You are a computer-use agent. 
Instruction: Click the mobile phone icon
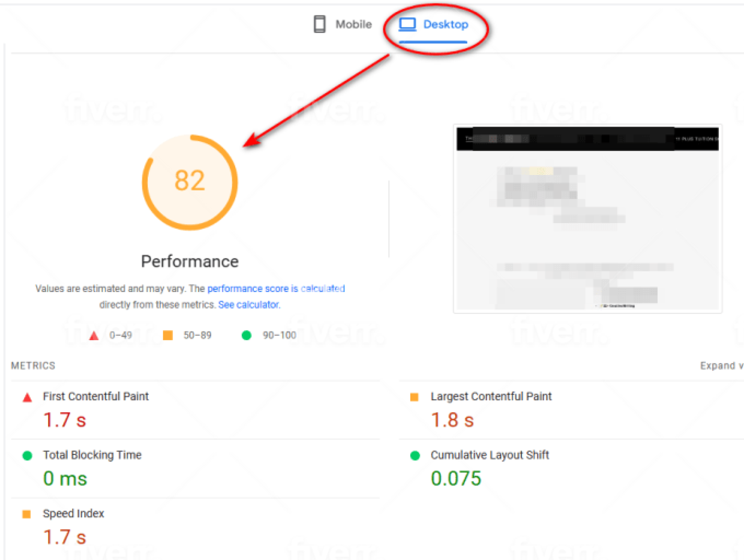pos(319,24)
